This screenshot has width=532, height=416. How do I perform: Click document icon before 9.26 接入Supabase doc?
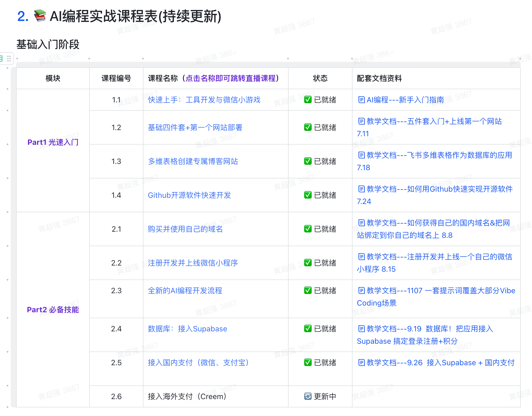point(361,363)
